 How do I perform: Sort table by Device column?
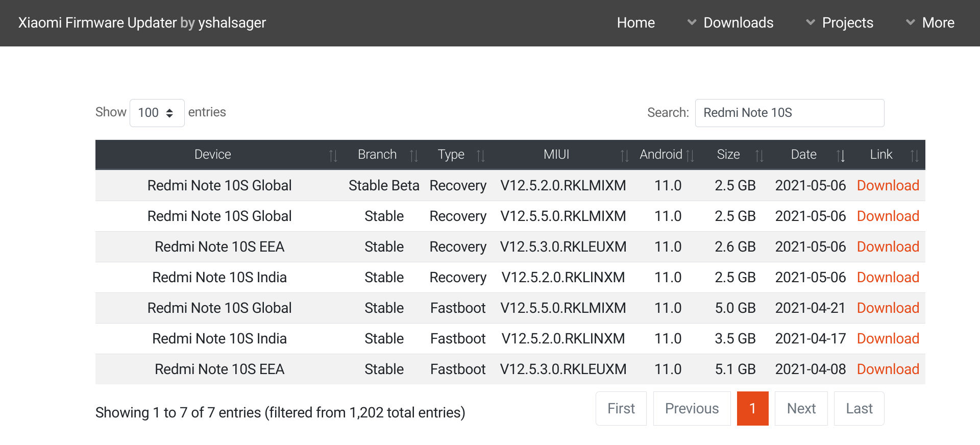click(x=219, y=155)
